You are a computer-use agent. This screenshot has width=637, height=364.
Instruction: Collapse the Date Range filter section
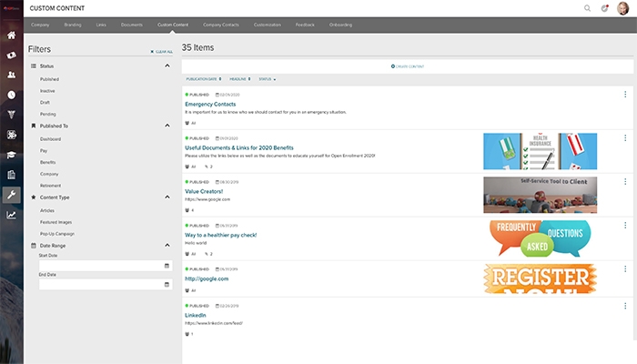tap(167, 246)
